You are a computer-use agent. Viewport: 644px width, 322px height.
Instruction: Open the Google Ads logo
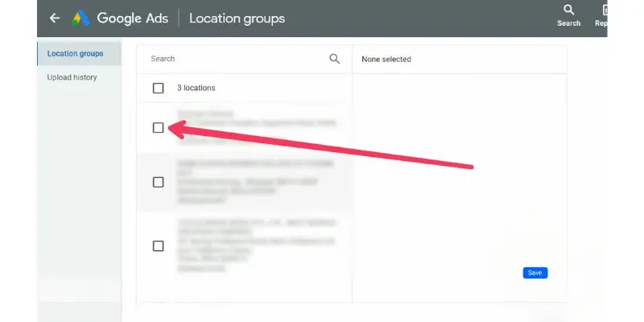[80, 18]
